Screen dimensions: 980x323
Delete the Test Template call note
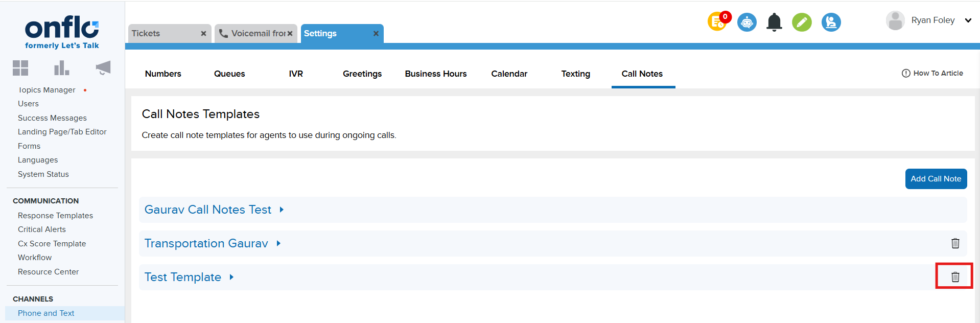coord(954,277)
